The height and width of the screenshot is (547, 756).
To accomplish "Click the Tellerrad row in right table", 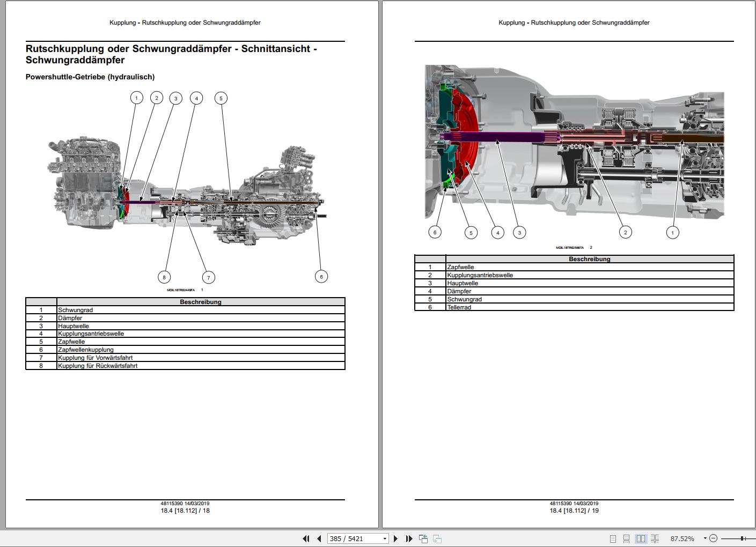I will [459, 307].
